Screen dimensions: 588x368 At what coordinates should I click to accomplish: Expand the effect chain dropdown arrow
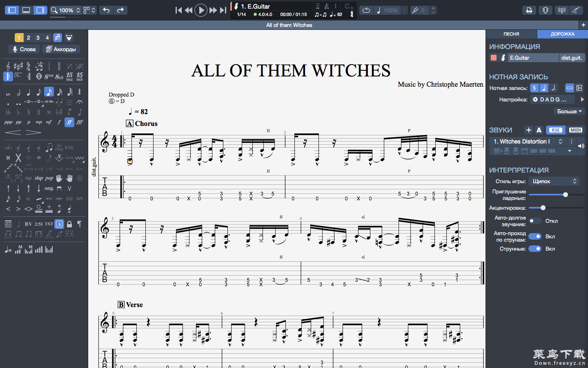tap(570, 151)
